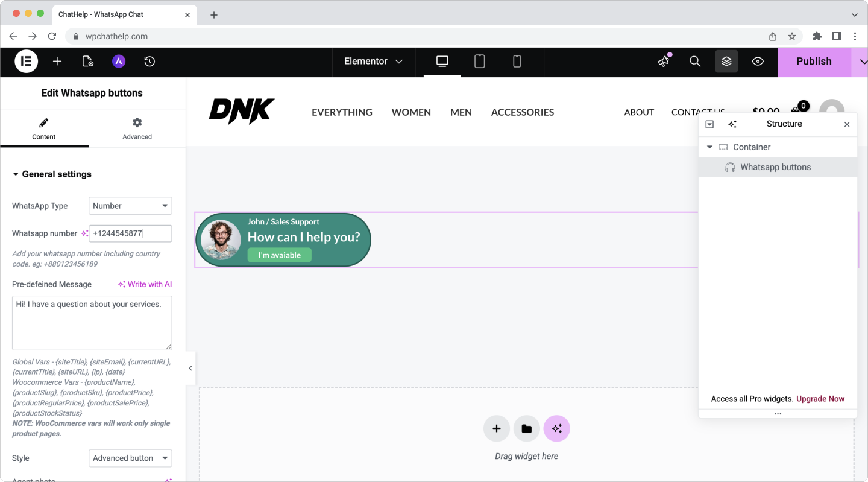Viewport: 868px width, 482px height.
Task: Switch to the Content tab
Action: click(x=44, y=128)
